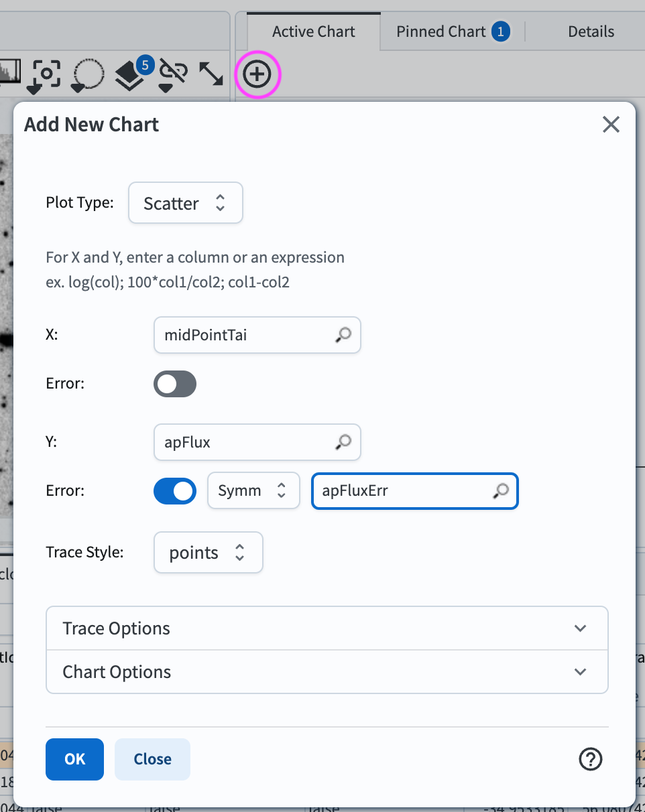Click the add new chart plus icon
The image size is (645, 812).
point(257,74)
